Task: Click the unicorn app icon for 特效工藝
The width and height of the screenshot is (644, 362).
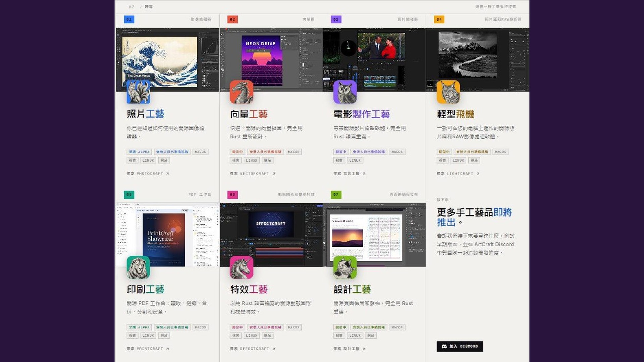Action: tap(241, 267)
